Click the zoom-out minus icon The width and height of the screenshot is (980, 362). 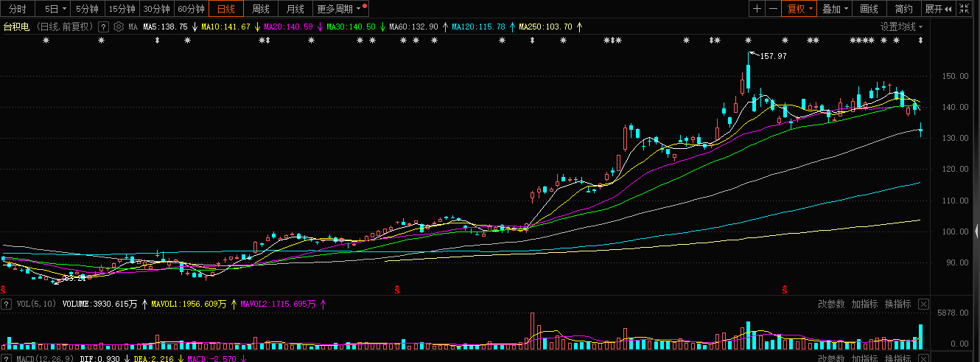point(773,9)
